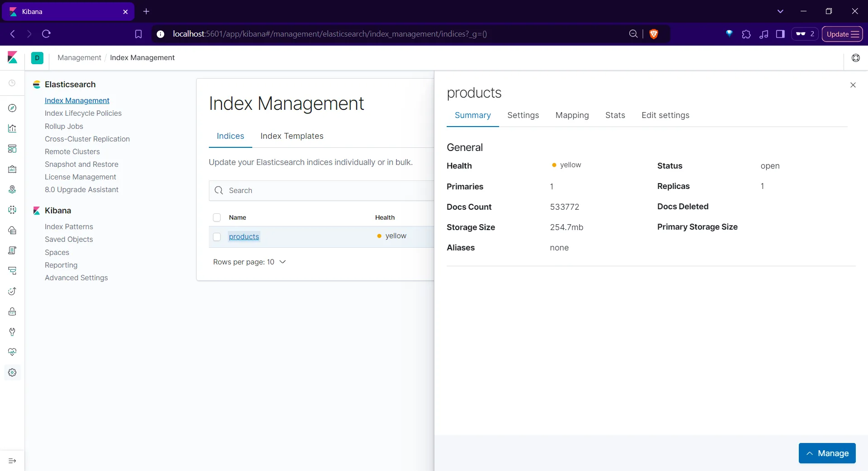Viewport: 868px width, 471px height.
Task: Open Advanced Settings link
Action: point(76,278)
